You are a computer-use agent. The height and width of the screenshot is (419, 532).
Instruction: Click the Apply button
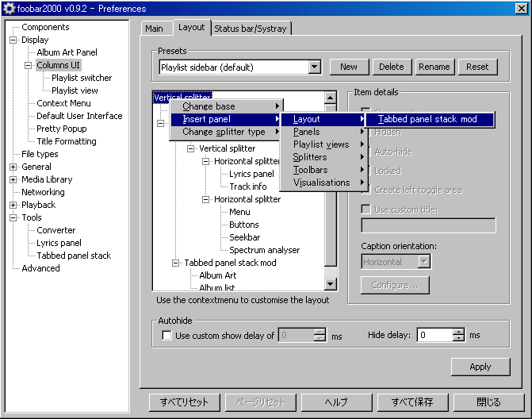pos(480,367)
